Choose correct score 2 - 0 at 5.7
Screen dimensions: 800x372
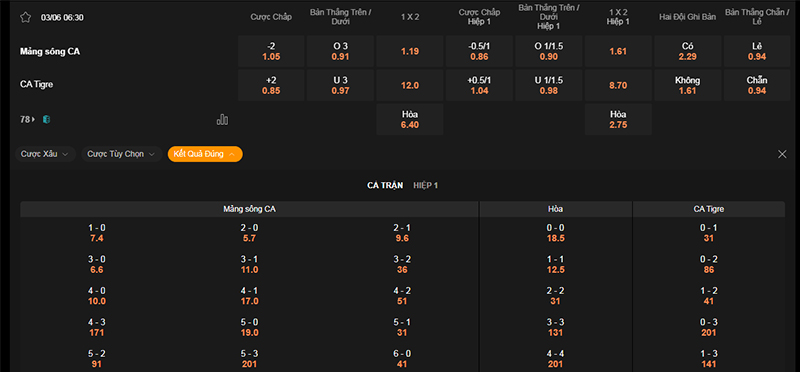click(x=249, y=233)
